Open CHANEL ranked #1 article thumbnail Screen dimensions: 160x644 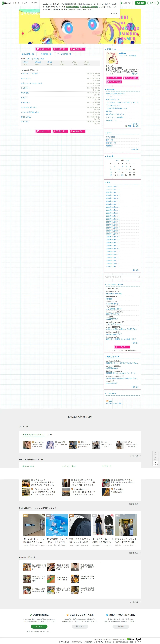pos(34,525)
